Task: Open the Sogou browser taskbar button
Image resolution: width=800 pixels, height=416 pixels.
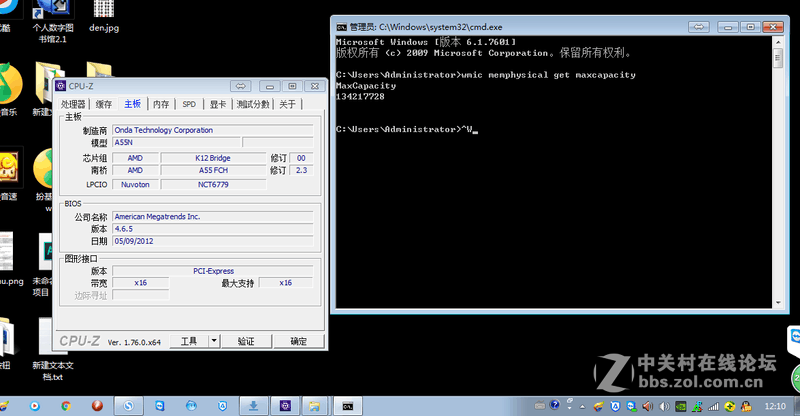Action: click(129, 406)
